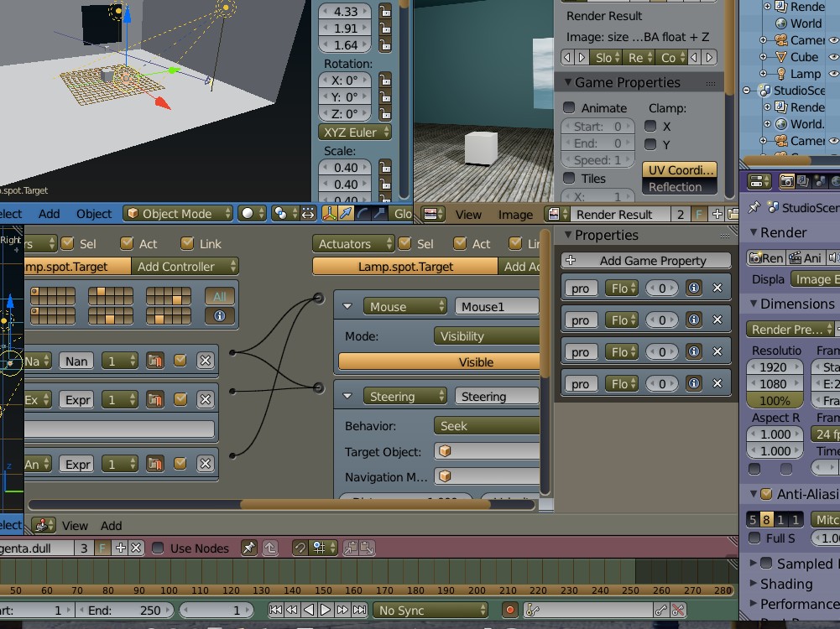Open the Object menu in the 3D viewport header
The image size is (840, 629).
[x=94, y=214]
